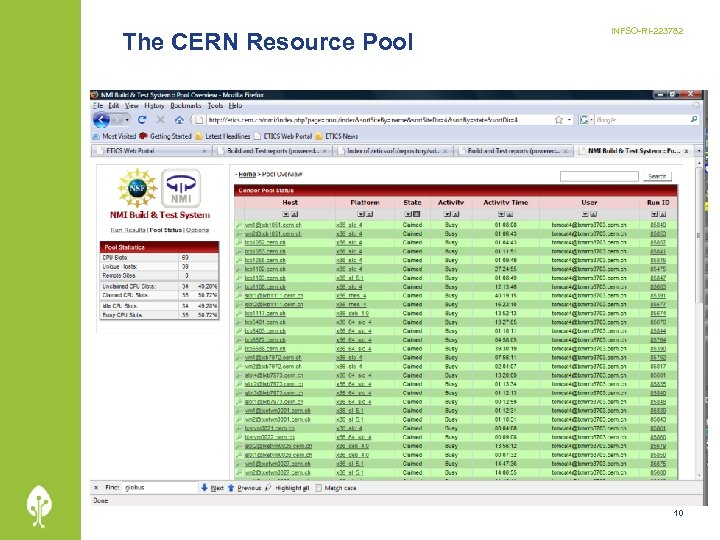720x540 pixels.
Task: Open the Latest Headlines bookmark feed
Action: tap(223, 136)
